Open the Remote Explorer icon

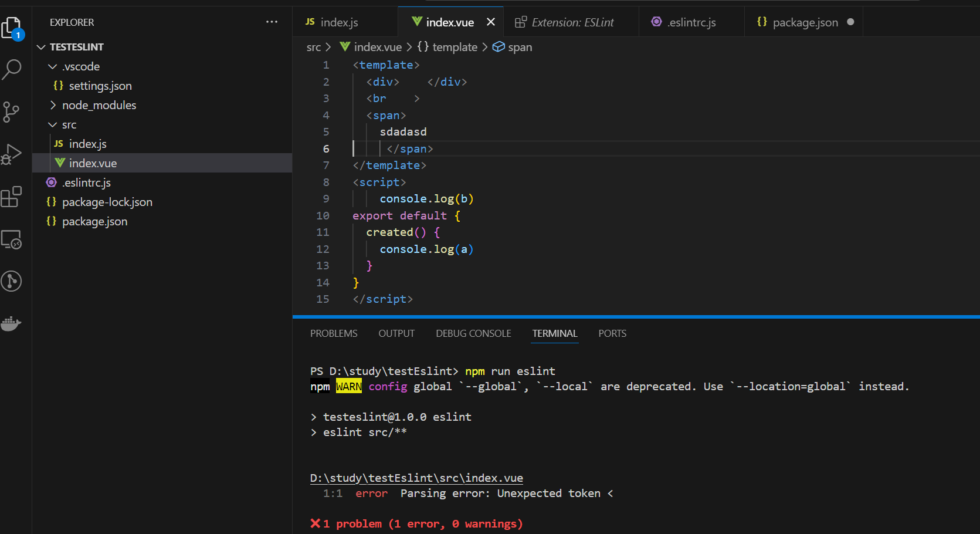tap(12, 239)
